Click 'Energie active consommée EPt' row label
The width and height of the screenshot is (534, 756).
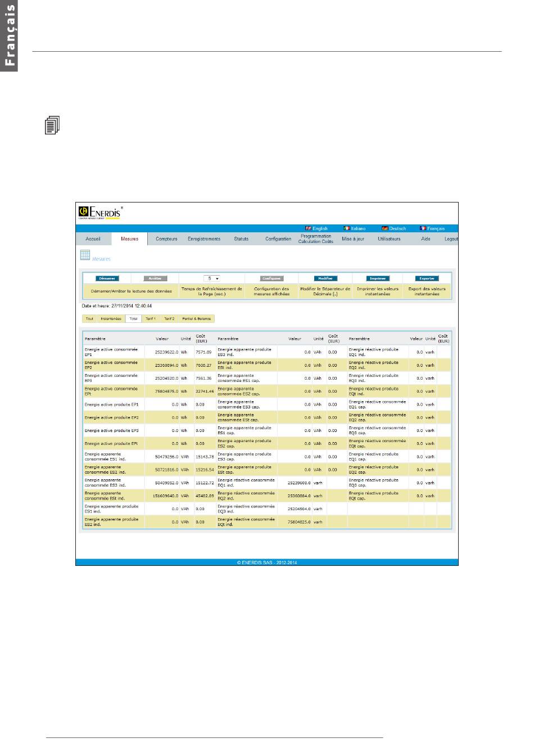pos(111,391)
